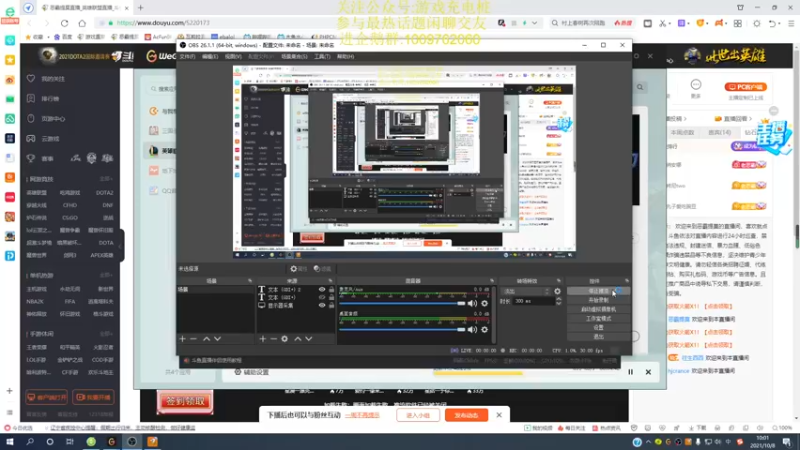Expand 全部 under 手游休闲 category
The image size is (800, 450).
click(106, 334)
